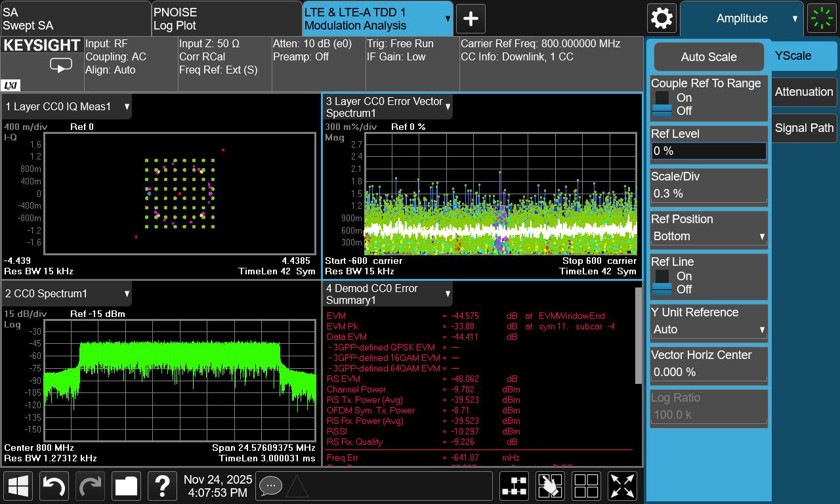Select the Attenuation tab
840x504 pixels.
pos(804,92)
